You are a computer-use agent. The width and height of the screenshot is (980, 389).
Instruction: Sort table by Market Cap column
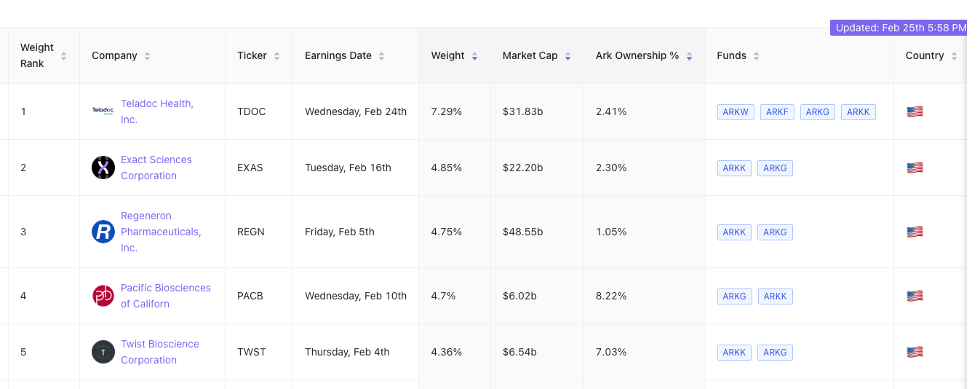click(x=567, y=56)
